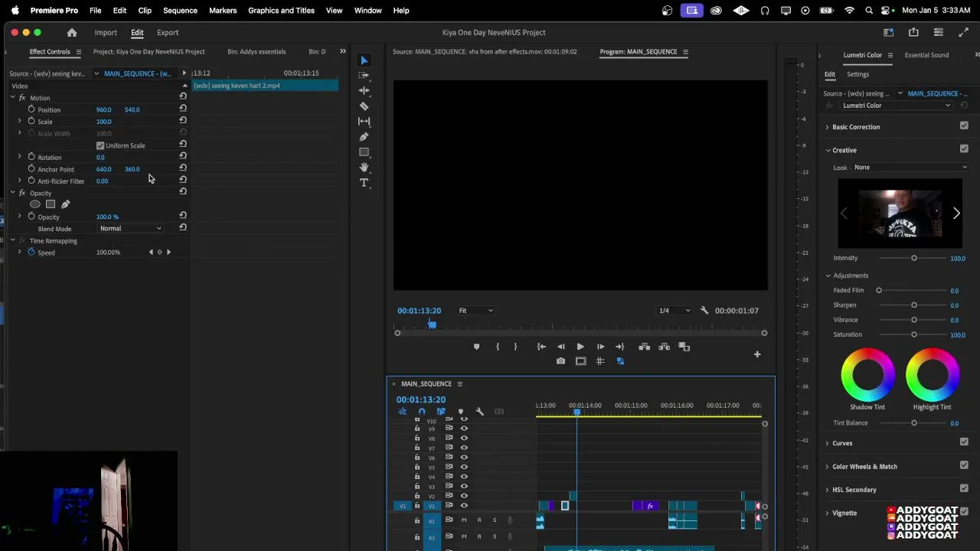Expand the Scale property
Screen dimensions: 980x551
tap(20, 121)
